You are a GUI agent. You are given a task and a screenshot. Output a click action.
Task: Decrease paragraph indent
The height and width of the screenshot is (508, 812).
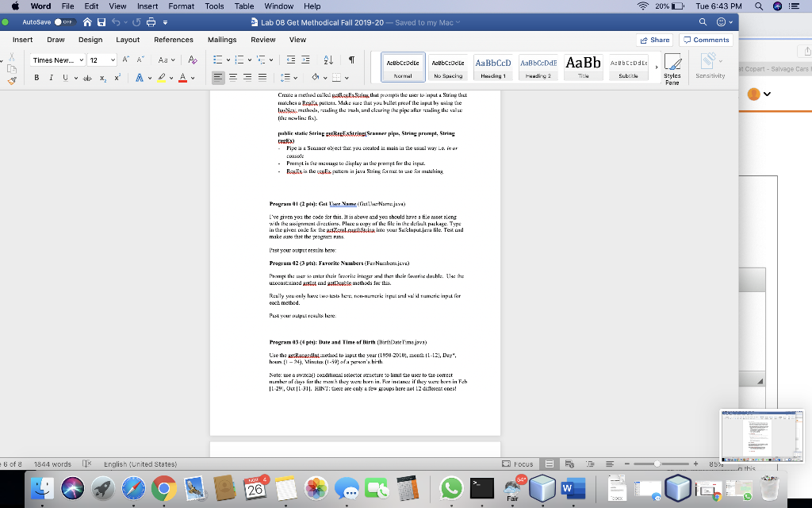291,60
